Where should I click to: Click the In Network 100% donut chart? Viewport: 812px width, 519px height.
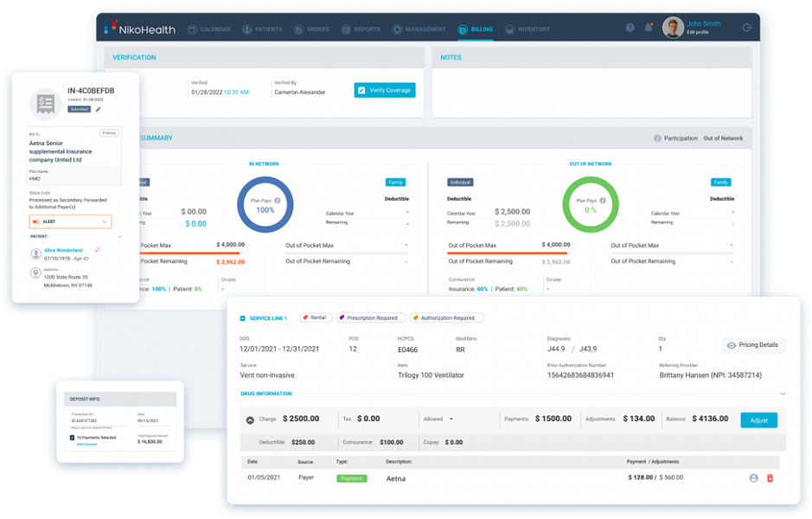265,205
